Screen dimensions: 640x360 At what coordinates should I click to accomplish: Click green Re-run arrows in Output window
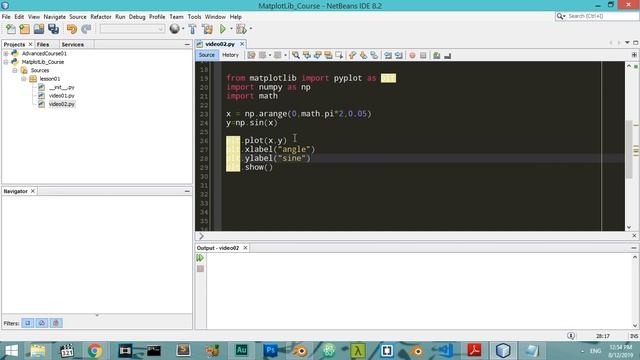[x=200, y=258]
